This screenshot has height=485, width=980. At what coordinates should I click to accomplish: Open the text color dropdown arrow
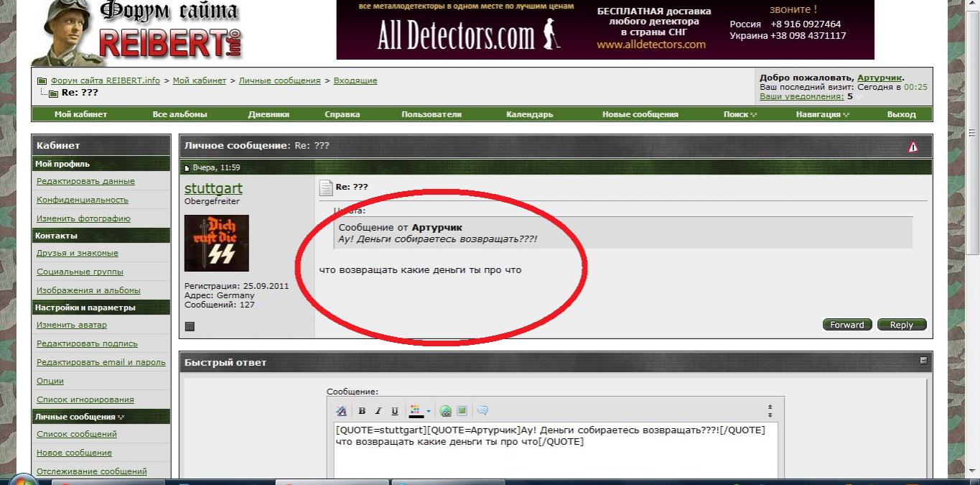[x=429, y=411]
